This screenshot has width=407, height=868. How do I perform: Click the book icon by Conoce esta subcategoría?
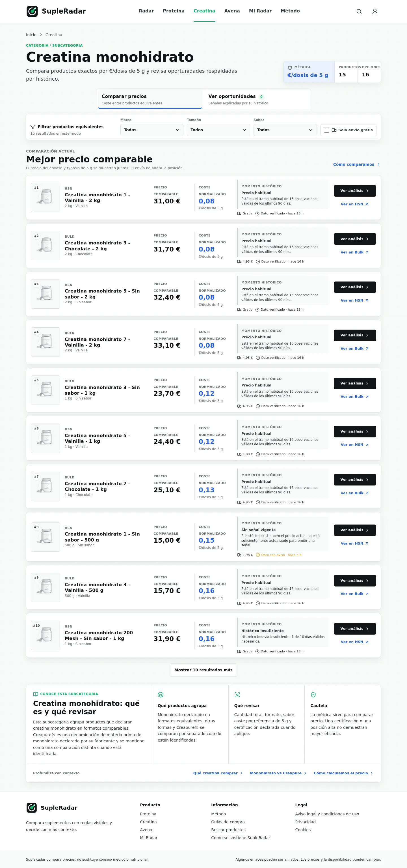[35, 694]
